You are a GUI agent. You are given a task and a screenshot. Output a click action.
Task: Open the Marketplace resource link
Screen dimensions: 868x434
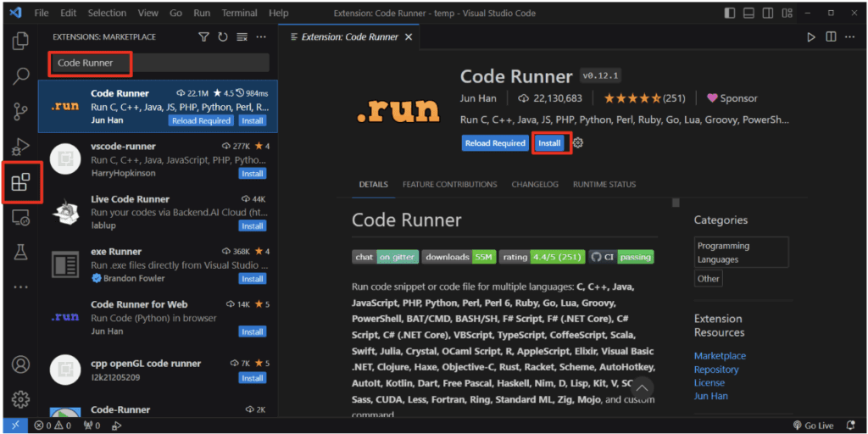pyautogui.click(x=720, y=356)
